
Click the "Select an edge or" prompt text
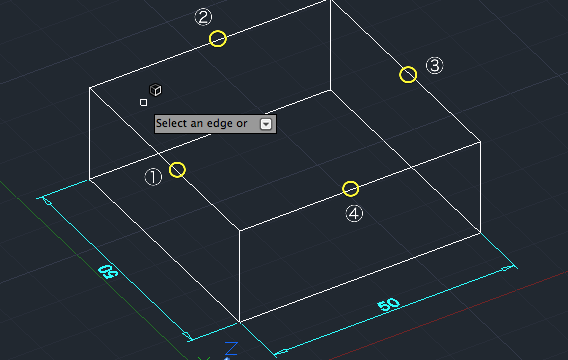click(201, 124)
